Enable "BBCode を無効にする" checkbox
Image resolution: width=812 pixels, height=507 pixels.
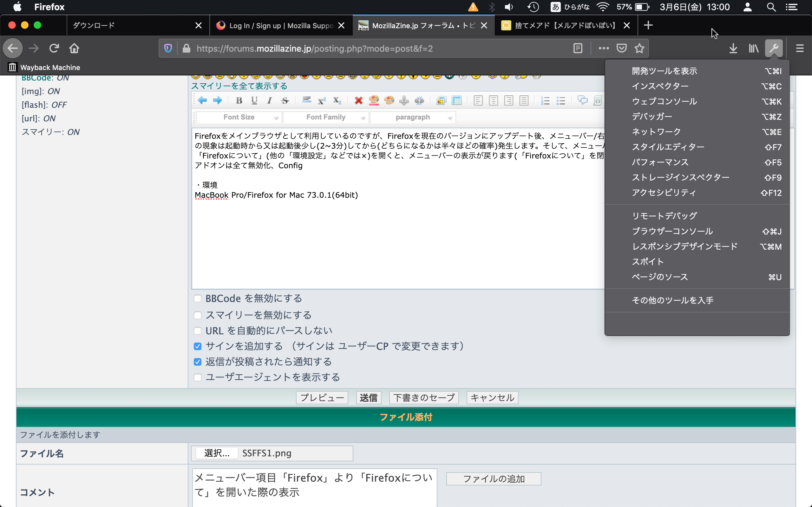tap(198, 299)
